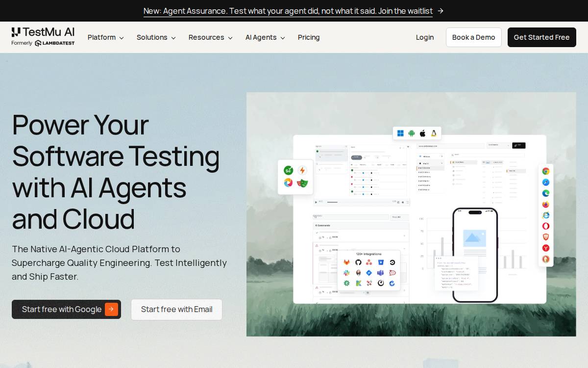
Task: Click the Safari compass icon
Action: pyautogui.click(x=545, y=182)
